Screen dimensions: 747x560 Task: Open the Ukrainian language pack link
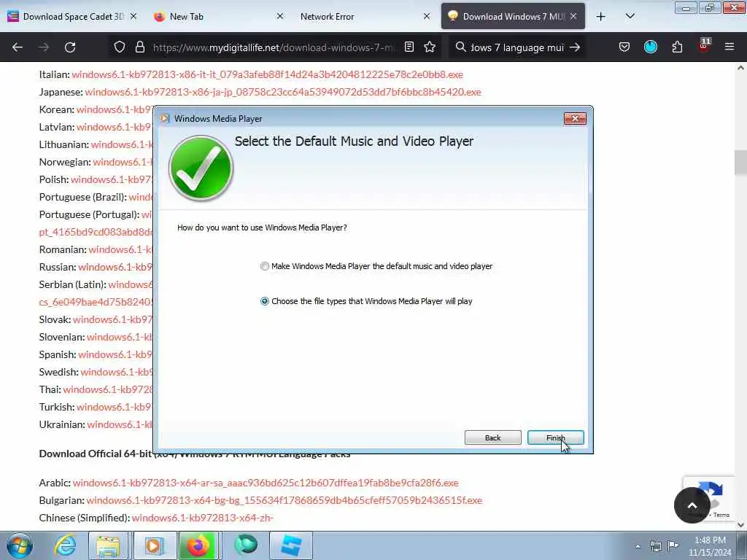(120, 425)
